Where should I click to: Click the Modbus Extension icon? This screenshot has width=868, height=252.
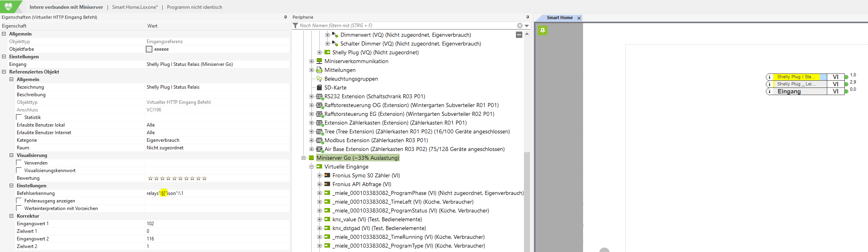point(319,140)
